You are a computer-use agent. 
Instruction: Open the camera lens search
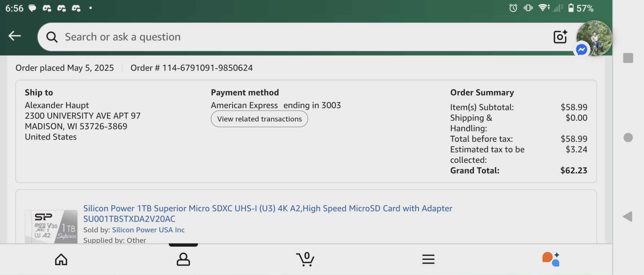(x=560, y=37)
